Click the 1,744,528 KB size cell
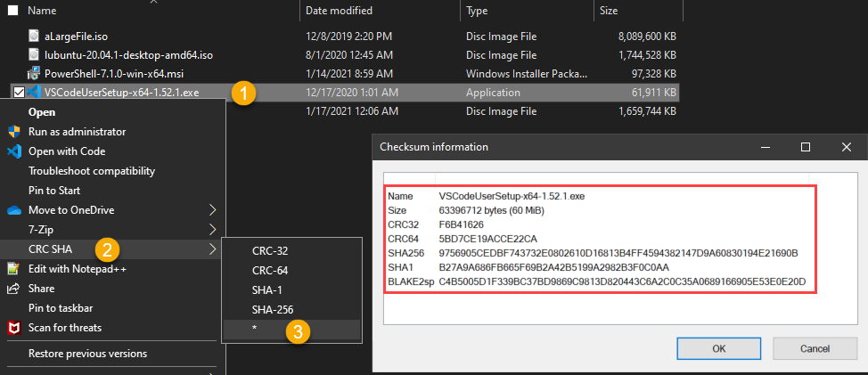 click(645, 55)
